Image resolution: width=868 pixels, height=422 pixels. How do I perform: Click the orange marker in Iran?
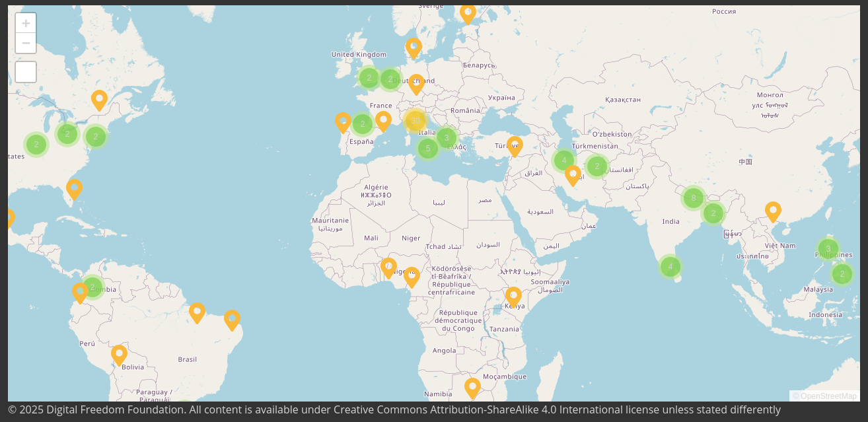[x=573, y=174]
